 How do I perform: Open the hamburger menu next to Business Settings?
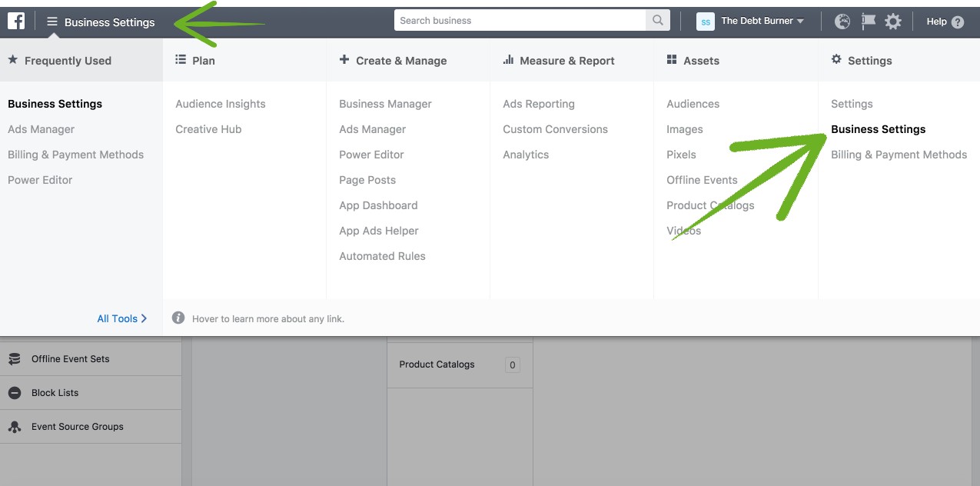point(52,22)
